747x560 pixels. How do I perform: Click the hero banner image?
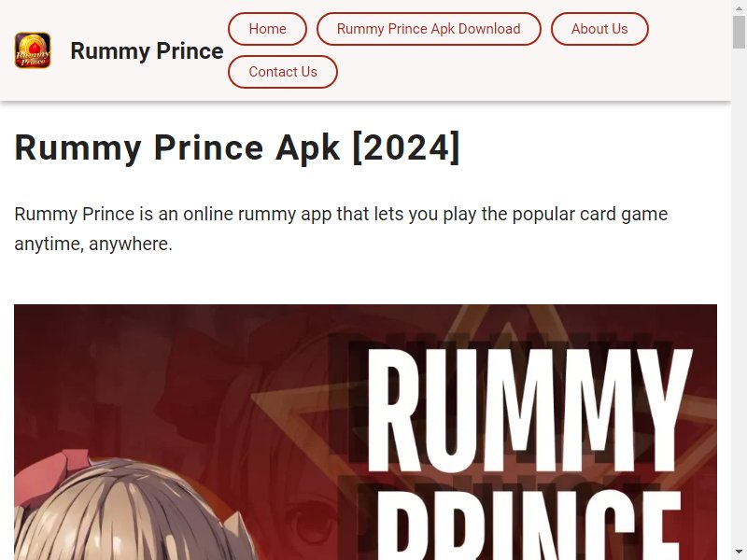click(x=365, y=432)
